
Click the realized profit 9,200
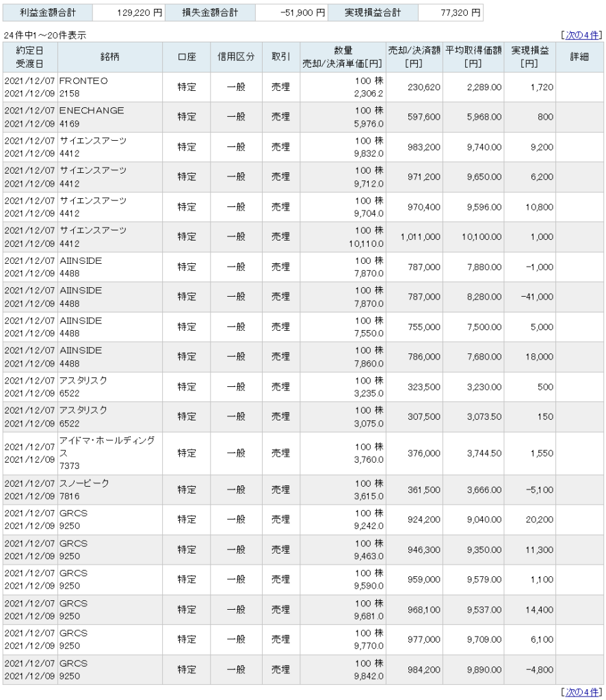[x=542, y=147]
